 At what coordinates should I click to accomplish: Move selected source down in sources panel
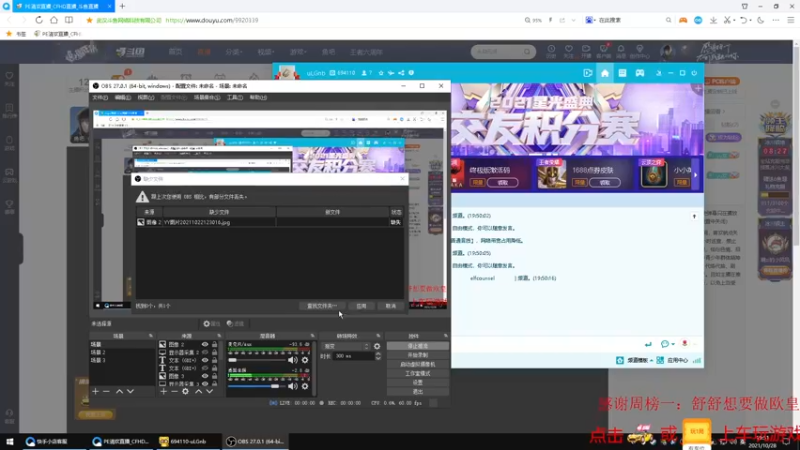pyautogui.click(x=210, y=391)
